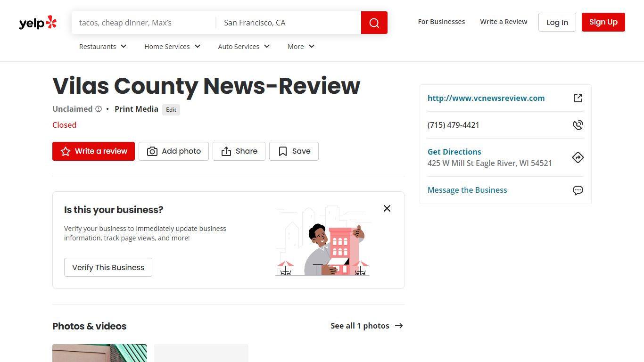Dismiss the 'Is this your business?' card

[x=387, y=208]
